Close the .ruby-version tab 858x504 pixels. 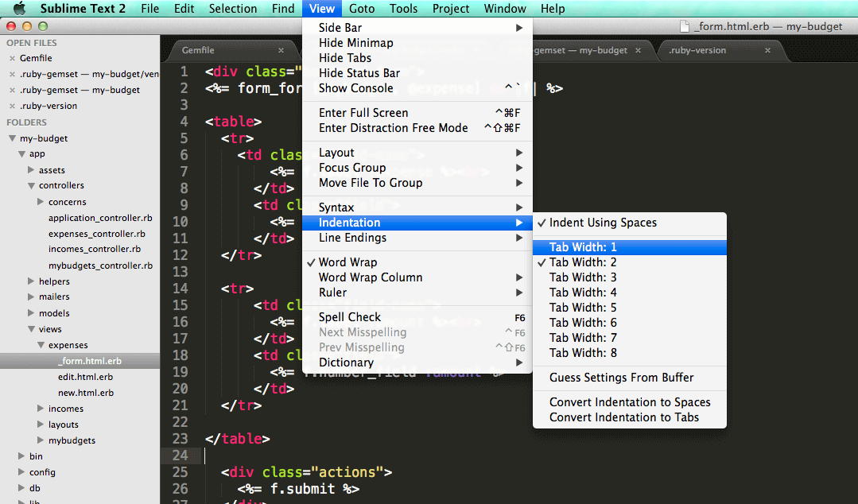tap(767, 50)
